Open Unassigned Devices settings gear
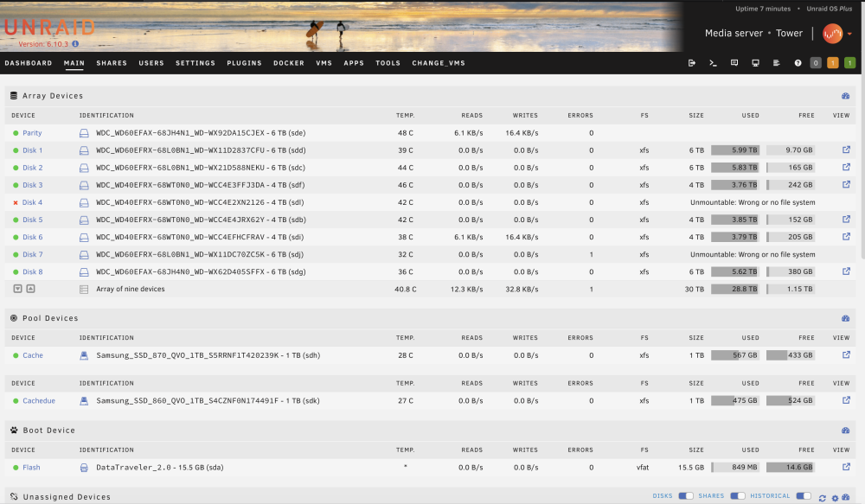Screen dimensions: 865x504 pos(835,498)
